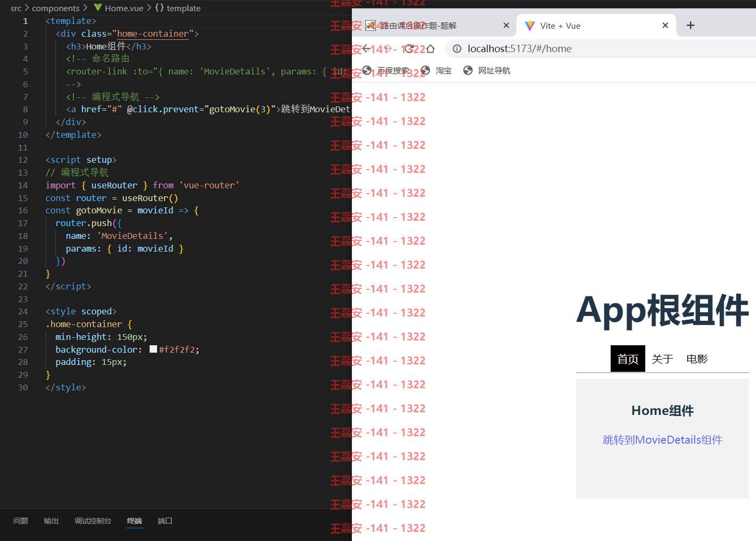
Task: Click the gotoMovie(3) handler on line 8
Action: point(240,109)
